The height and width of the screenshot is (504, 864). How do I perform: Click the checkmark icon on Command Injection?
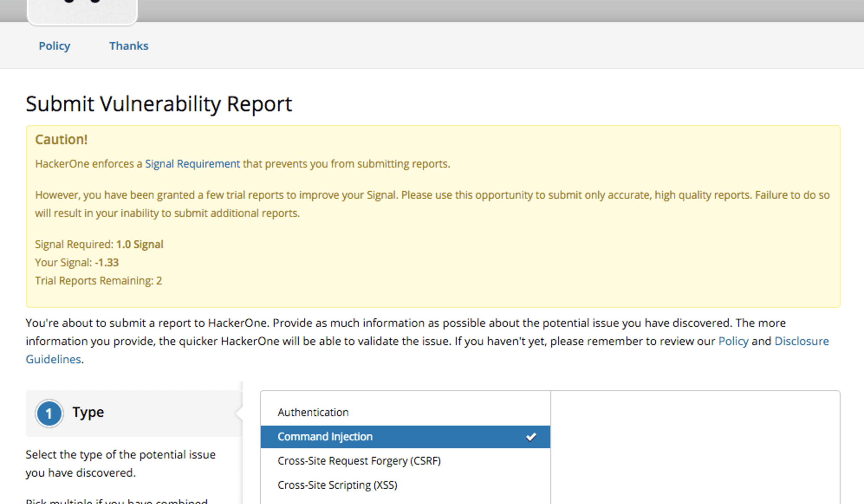tap(531, 437)
